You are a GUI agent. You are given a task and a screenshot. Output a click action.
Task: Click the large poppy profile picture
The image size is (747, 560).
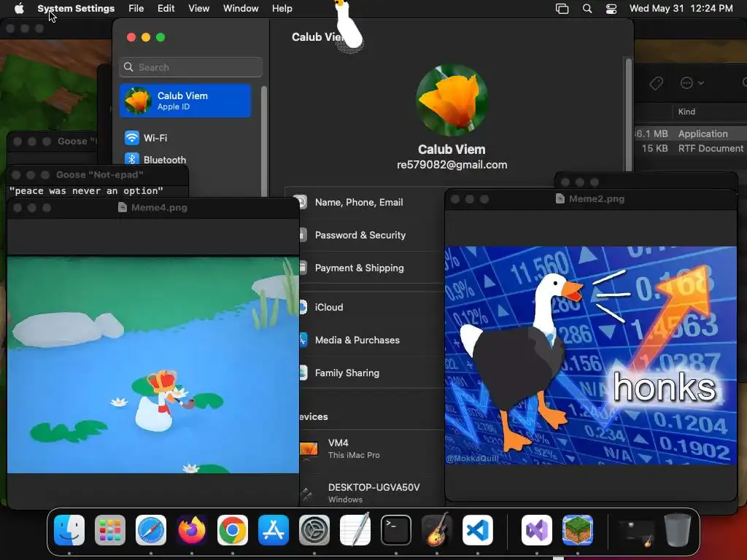[x=452, y=100]
